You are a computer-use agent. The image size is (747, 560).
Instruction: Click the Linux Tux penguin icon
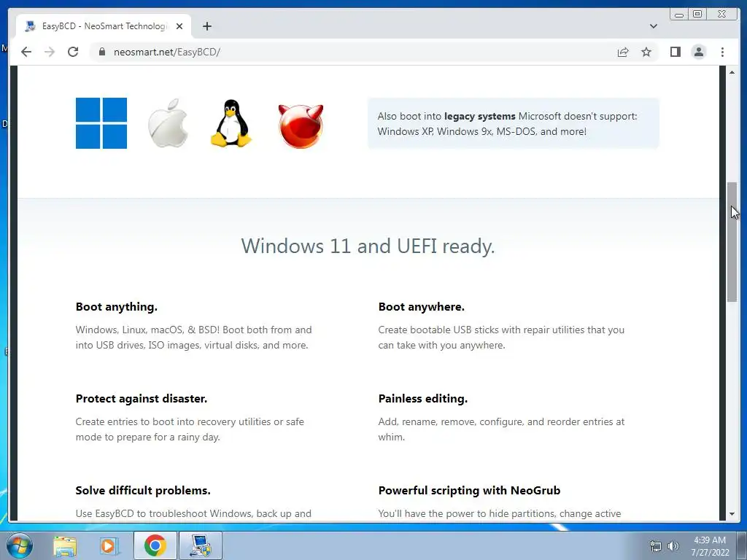pos(231,122)
